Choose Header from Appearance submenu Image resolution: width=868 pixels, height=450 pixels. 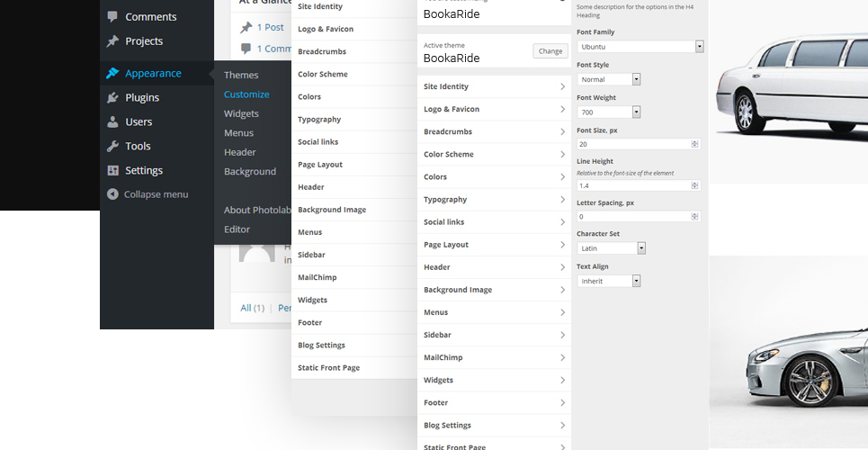click(x=239, y=152)
